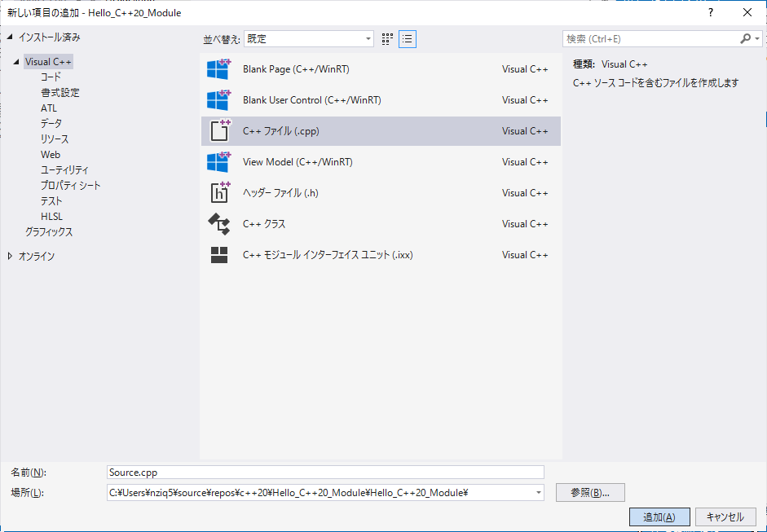Image resolution: width=767 pixels, height=532 pixels.
Task: Select the ユーティリティ category
Action: point(64,170)
